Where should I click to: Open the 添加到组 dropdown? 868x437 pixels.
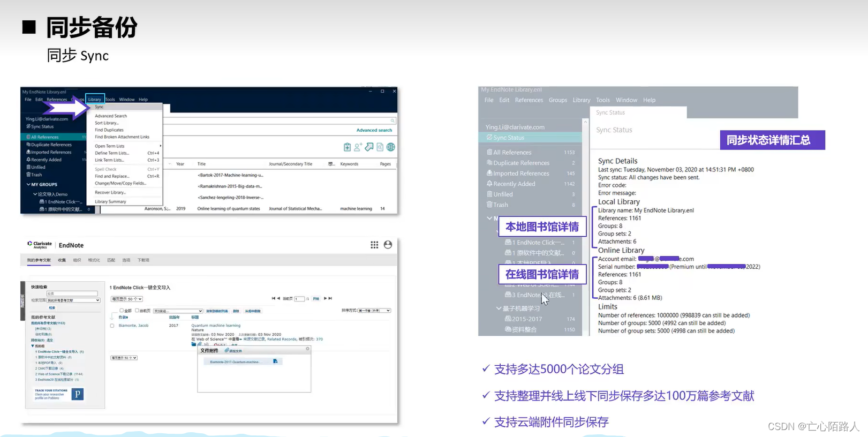pyautogui.click(x=178, y=311)
